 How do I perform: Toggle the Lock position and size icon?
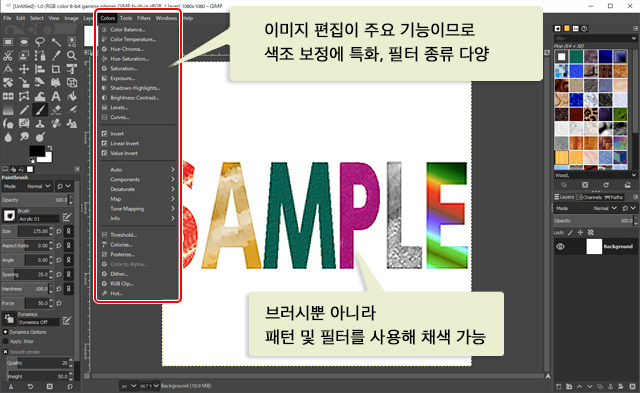coord(580,232)
